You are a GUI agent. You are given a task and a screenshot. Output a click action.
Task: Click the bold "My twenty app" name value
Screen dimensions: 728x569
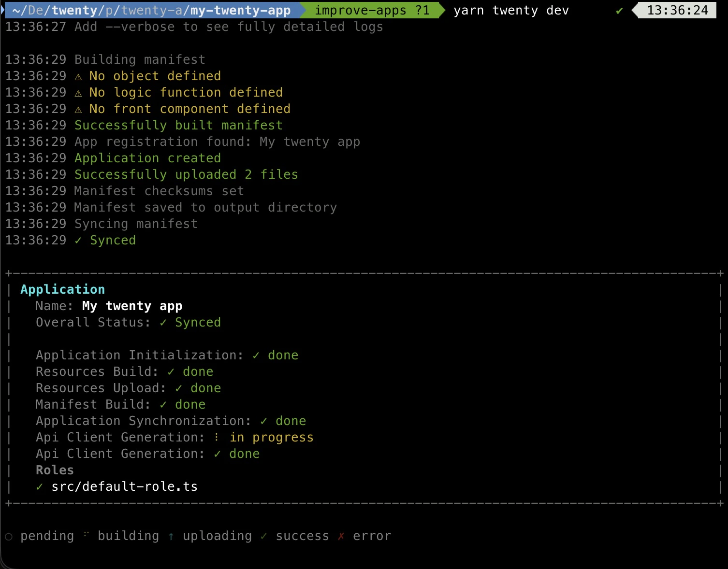pos(132,306)
